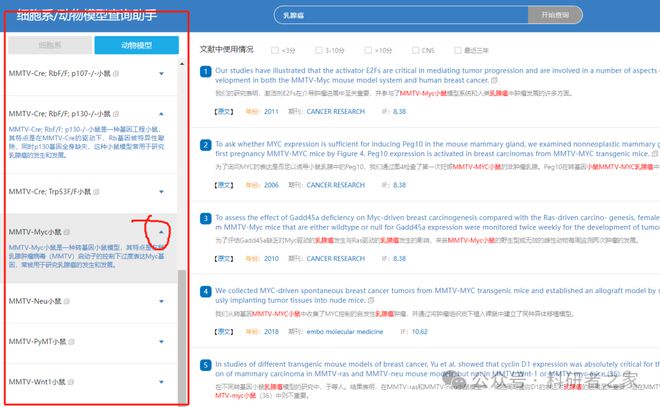This screenshot has height=407, width=660.
Task: Collapse the MMTV-Cre; RbF/F; p130-/-小鼠 description
Action: pos(161,114)
